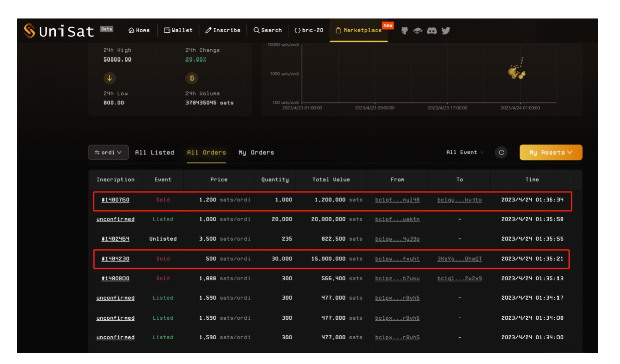Viewport: 620px width, 364px height.
Task: Open sender address bc1qt...nyl48
Action: click(397, 200)
